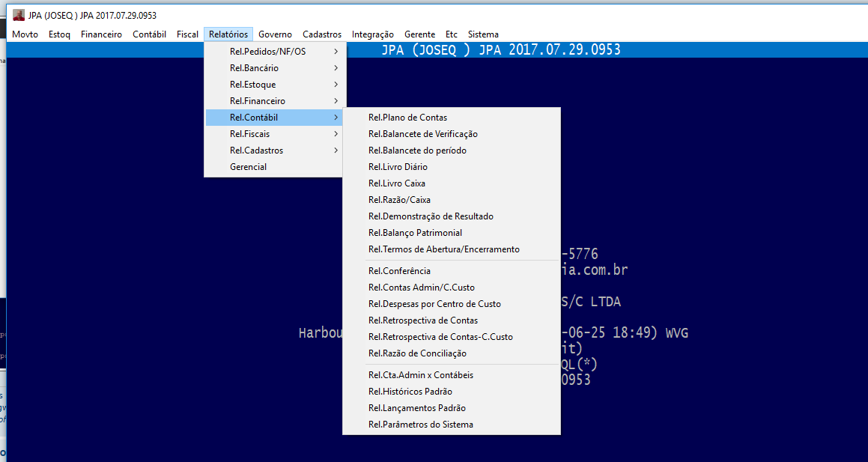Open the Movto menu
868x462 pixels.
(25, 34)
